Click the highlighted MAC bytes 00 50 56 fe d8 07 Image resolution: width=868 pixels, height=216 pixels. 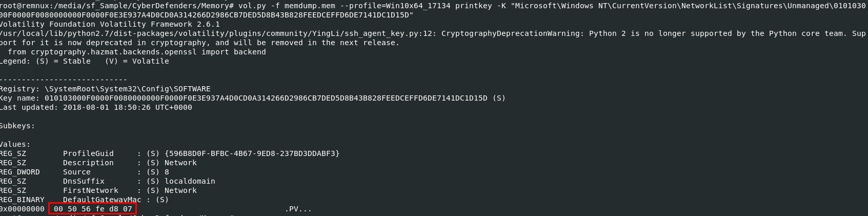pyautogui.click(x=93, y=209)
